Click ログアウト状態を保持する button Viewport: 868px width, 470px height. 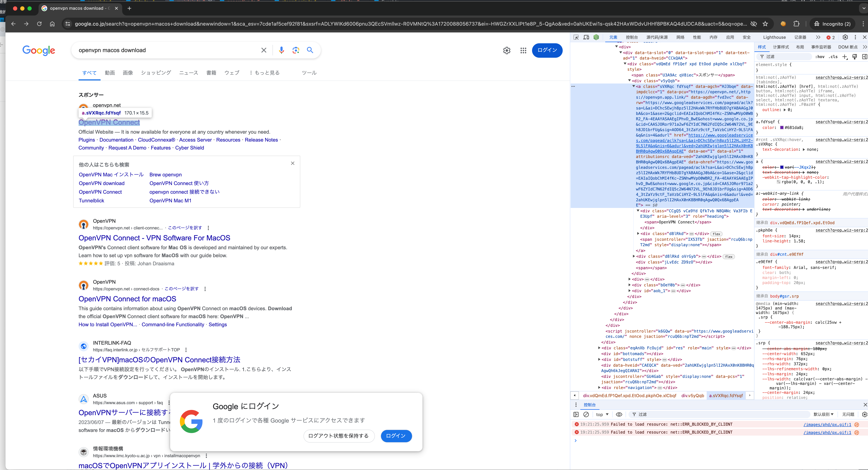pyautogui.click(x=339, y=436)
